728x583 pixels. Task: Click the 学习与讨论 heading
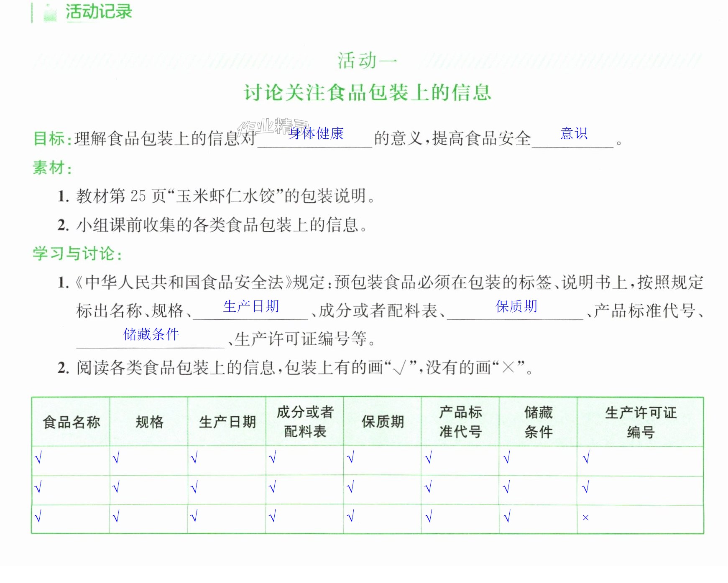coord(74,253)
